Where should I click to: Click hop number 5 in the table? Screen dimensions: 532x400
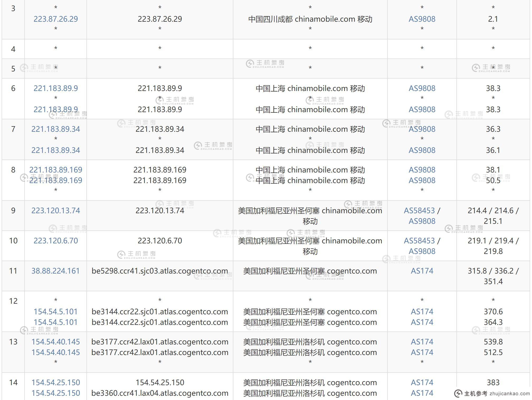(13, 69)
